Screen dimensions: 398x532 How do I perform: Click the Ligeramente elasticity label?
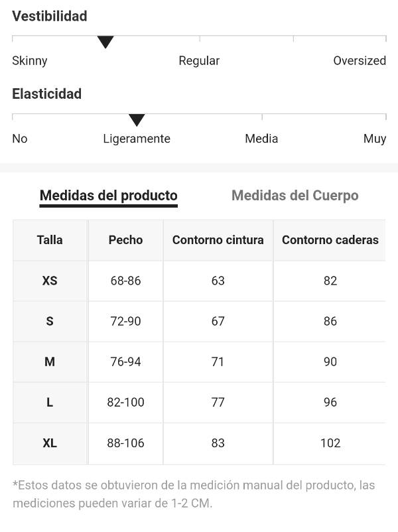click(x=137, y=139)
